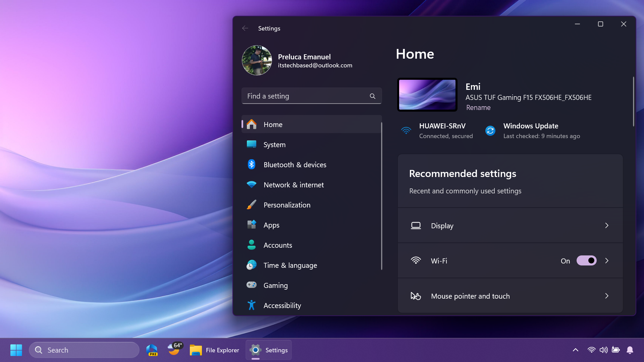
Task: Click the Network & internet Wi-Fi icon
Action: [x=252, y=185]
